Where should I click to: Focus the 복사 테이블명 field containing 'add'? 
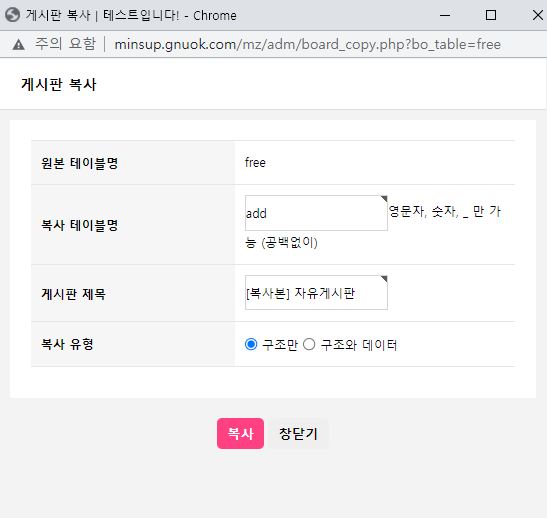tap(316, 213)
